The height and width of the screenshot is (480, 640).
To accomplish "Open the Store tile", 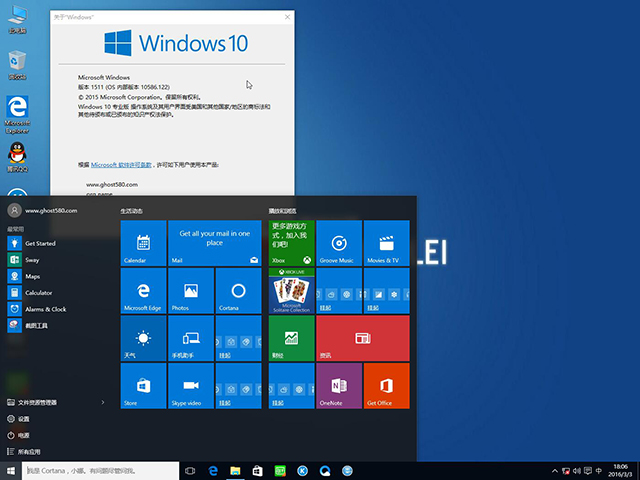I will (x=143, y=386).
